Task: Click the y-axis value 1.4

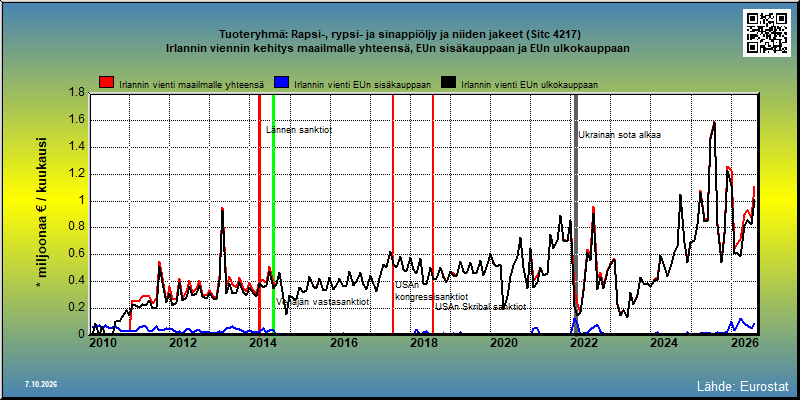Action: tap(76, 147)
